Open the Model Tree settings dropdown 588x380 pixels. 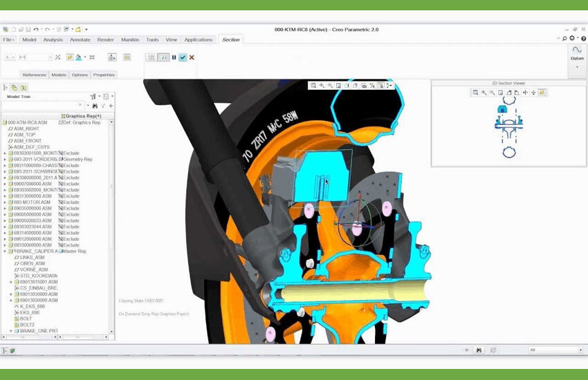coord(95,97)
